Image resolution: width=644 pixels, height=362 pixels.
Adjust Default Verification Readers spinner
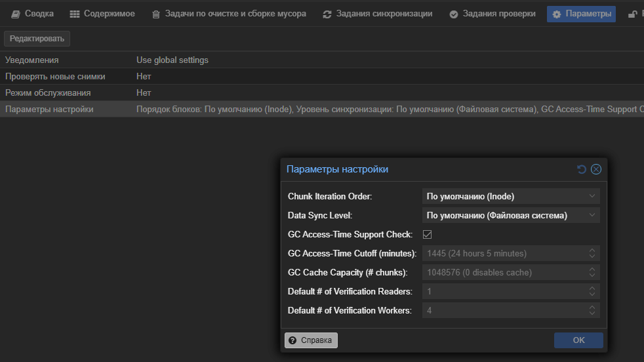coord(592,291)
